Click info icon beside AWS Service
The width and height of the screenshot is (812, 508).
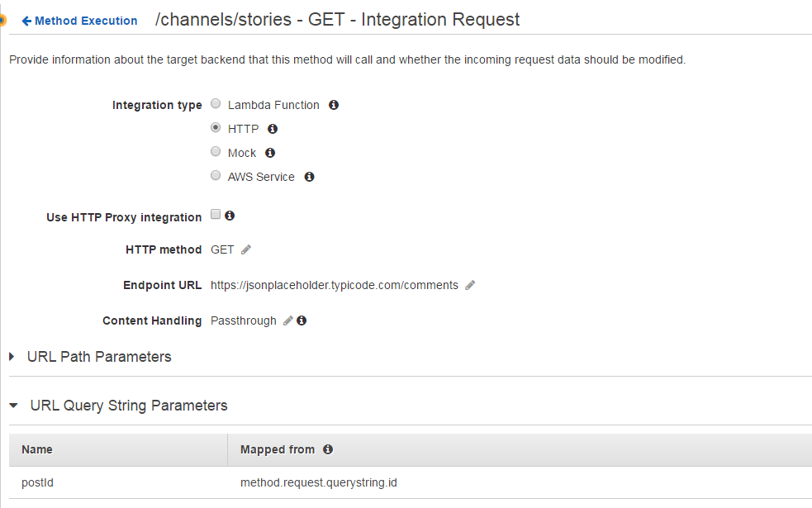[x=309, y=177]
